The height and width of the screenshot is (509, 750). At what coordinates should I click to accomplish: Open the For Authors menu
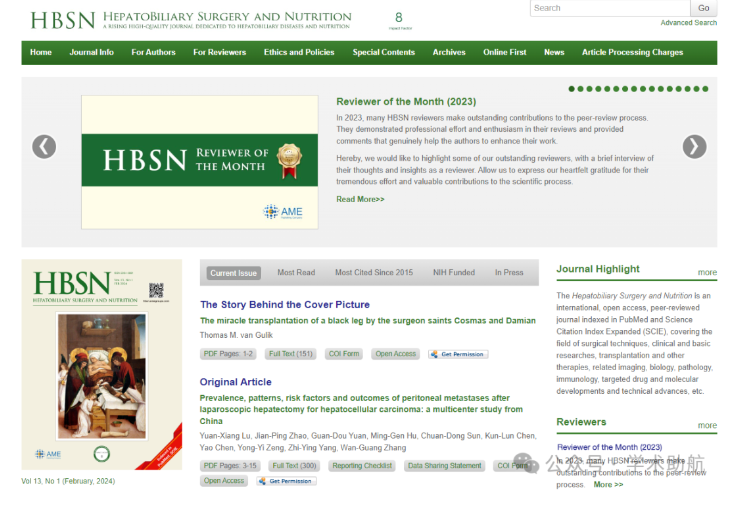[154, 52]
